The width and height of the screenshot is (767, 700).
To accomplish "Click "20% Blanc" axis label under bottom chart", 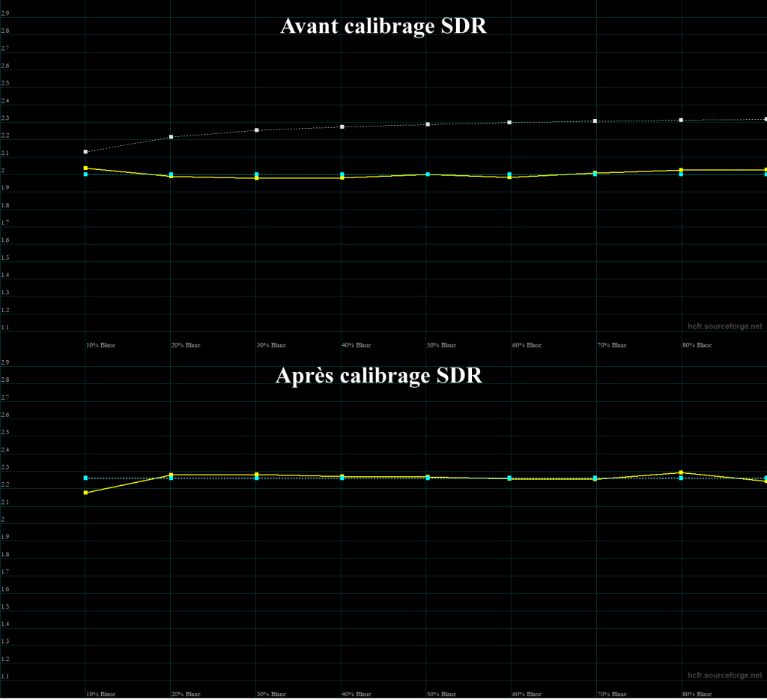I will pyautogui.click(x=186, y=694).
